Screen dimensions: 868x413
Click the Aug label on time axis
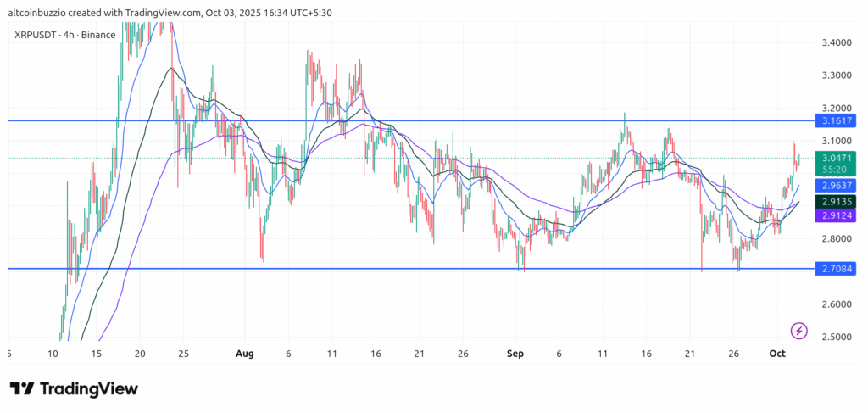tap(245, 353)
